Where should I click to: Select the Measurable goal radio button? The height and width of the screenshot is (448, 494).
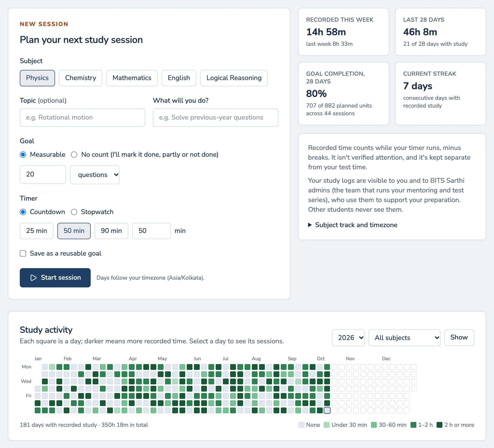(x=23, y=155)
